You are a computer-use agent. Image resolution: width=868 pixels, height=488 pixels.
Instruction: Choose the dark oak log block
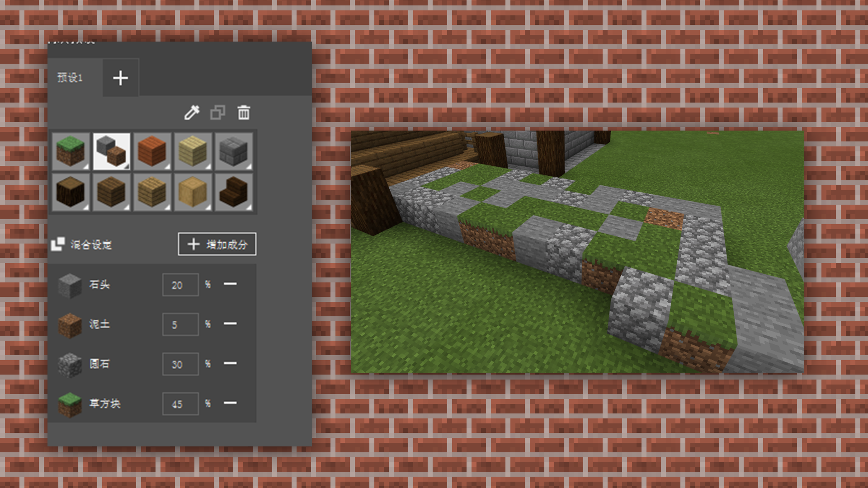[x=71, y=192]
